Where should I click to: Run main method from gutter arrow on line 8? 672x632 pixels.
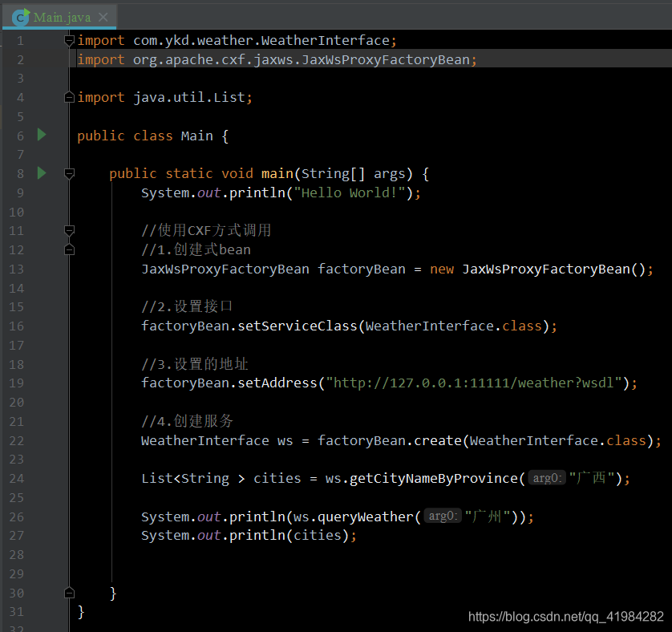point(42,172)
